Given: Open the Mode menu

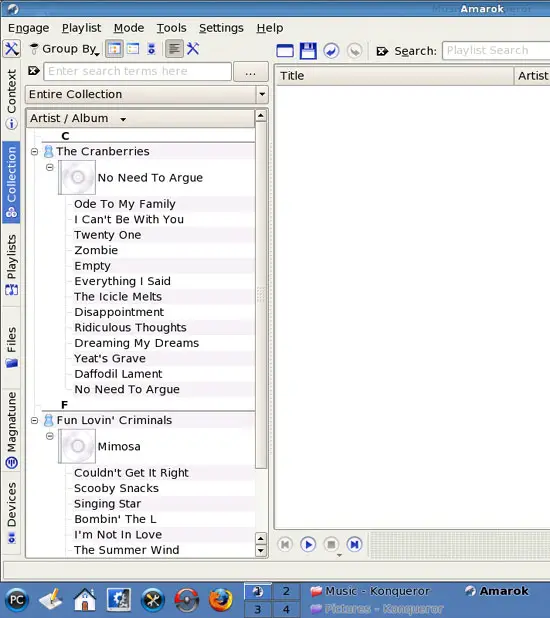Looking at the screenshot, I should coord(129,28).
